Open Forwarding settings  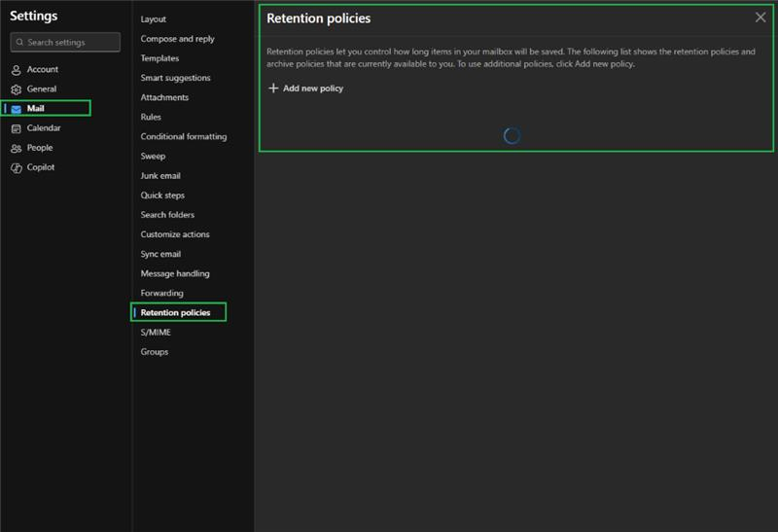[161, 293]
